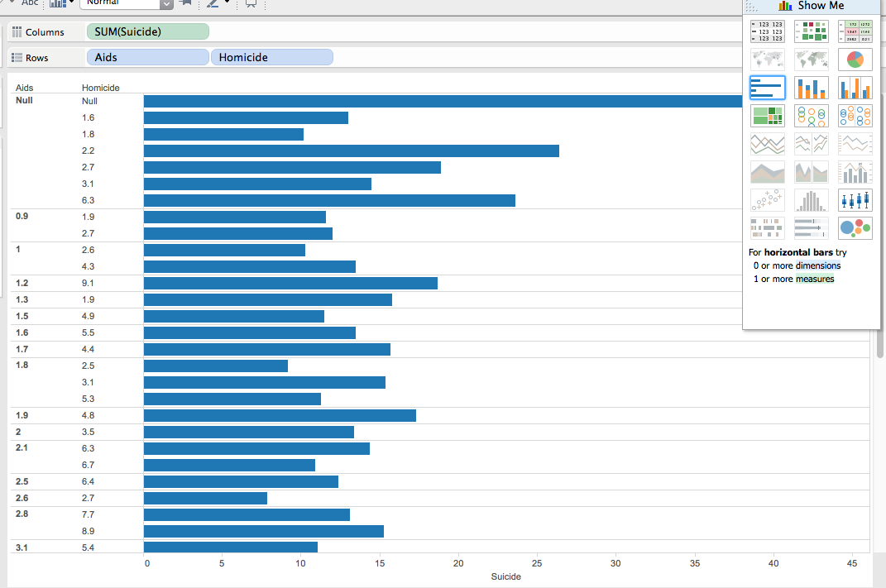Viewport: 886px width, 588px height.
Task: Choose the heat map chart in Show Me
Action: coord(811,31)
